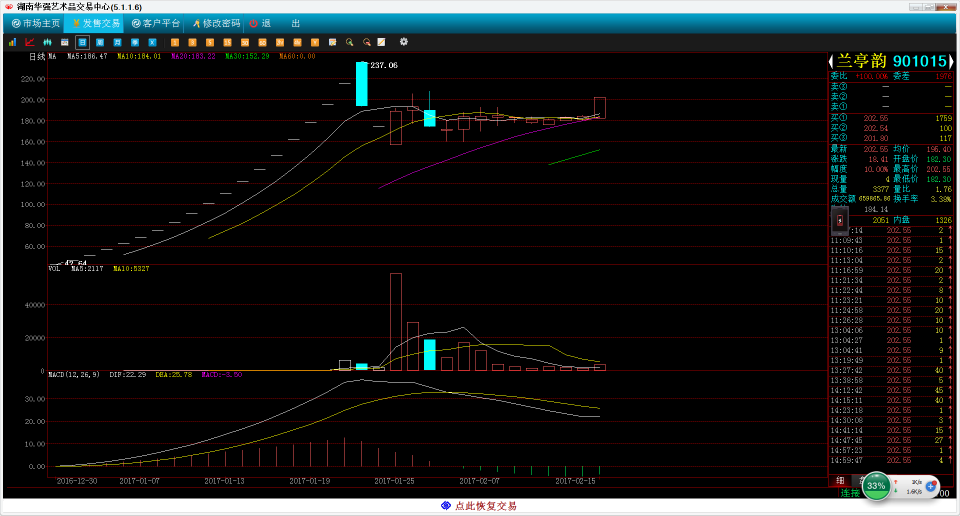
Task: Click the MA30:152.29 indicator label
Action: coord(247,56)
